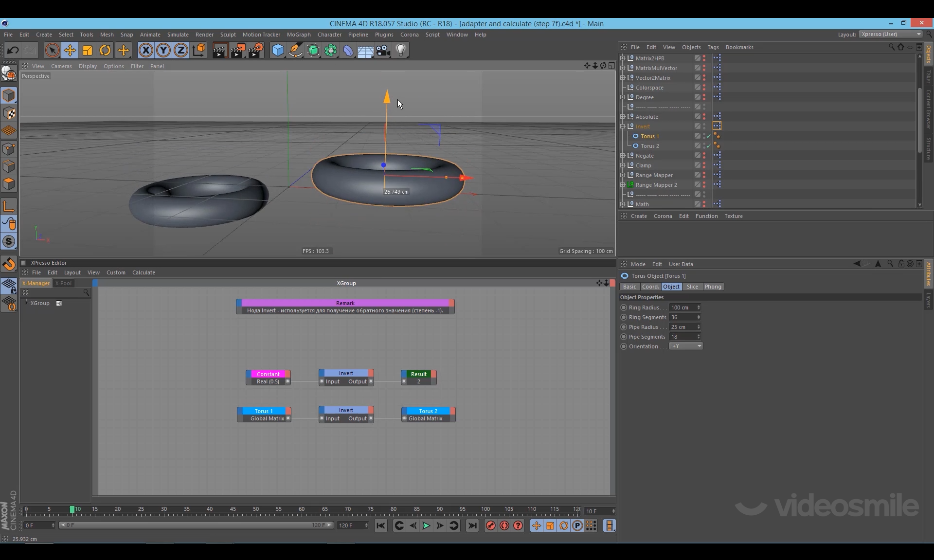Image resolution: width=934 pixels, height=560 pixels.
Task: Click the Undo arrow icon
Action: (x=13, y=50)
